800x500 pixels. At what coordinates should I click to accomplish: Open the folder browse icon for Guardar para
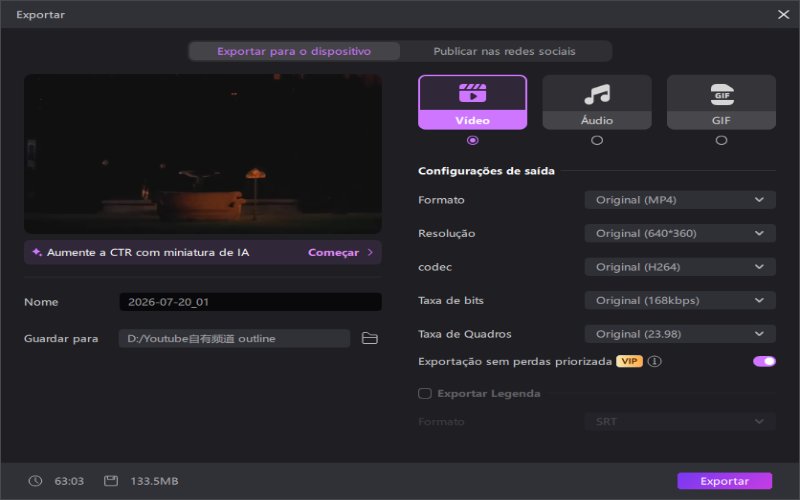[369, 338]
